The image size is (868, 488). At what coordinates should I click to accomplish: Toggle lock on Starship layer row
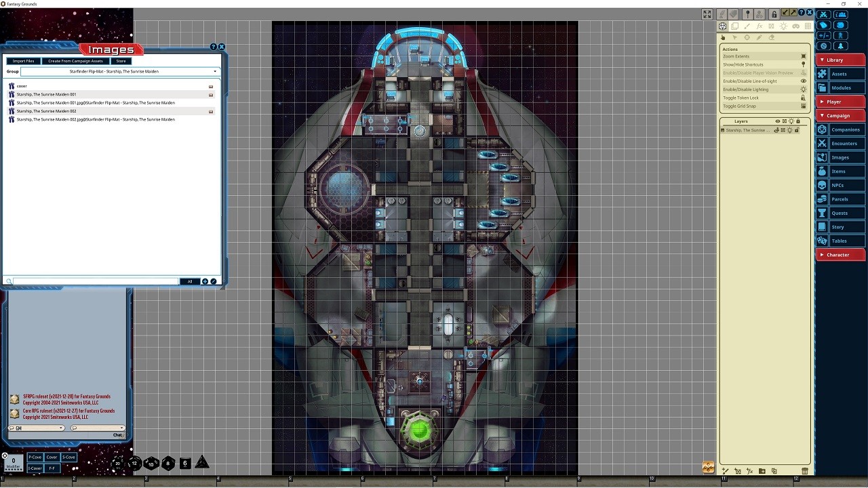797,130
